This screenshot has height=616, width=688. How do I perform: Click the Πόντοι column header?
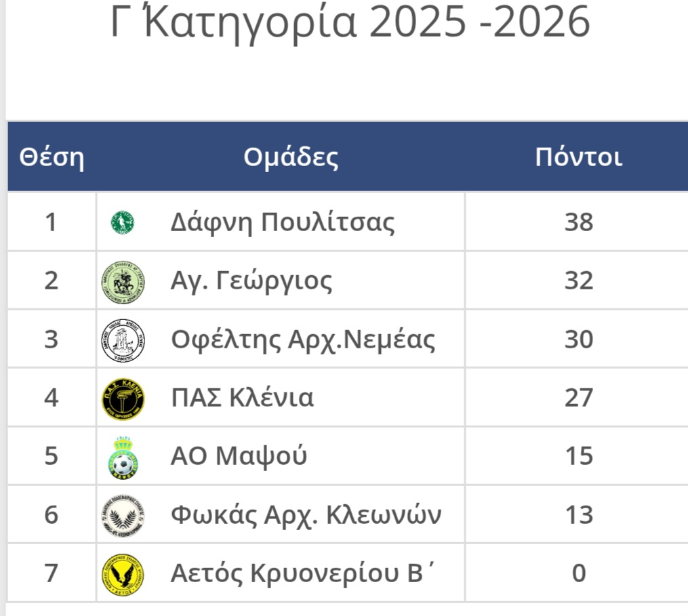coord(578,158)
